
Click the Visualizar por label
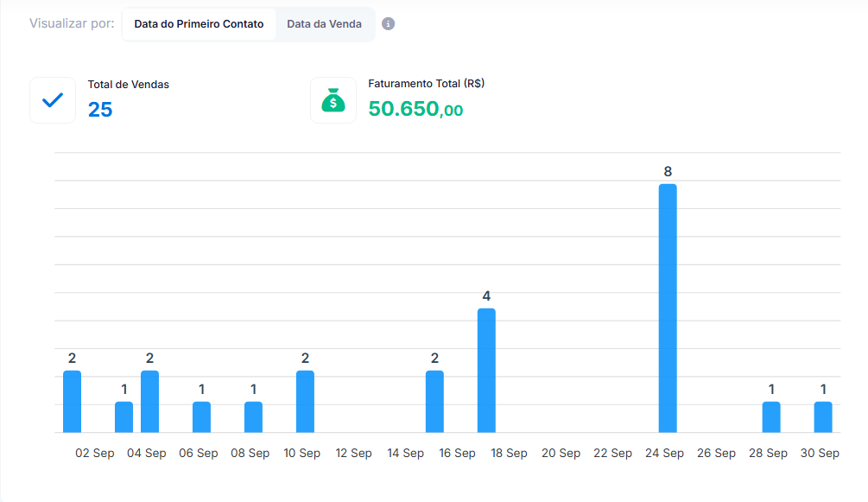pos(72,23)
